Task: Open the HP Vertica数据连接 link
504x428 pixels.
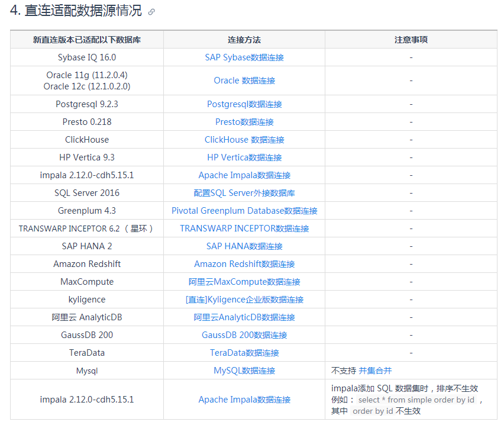Action: tap(244, 157)
